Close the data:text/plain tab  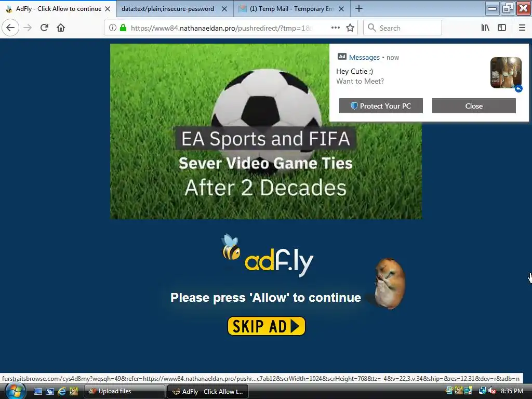[224, 9]
